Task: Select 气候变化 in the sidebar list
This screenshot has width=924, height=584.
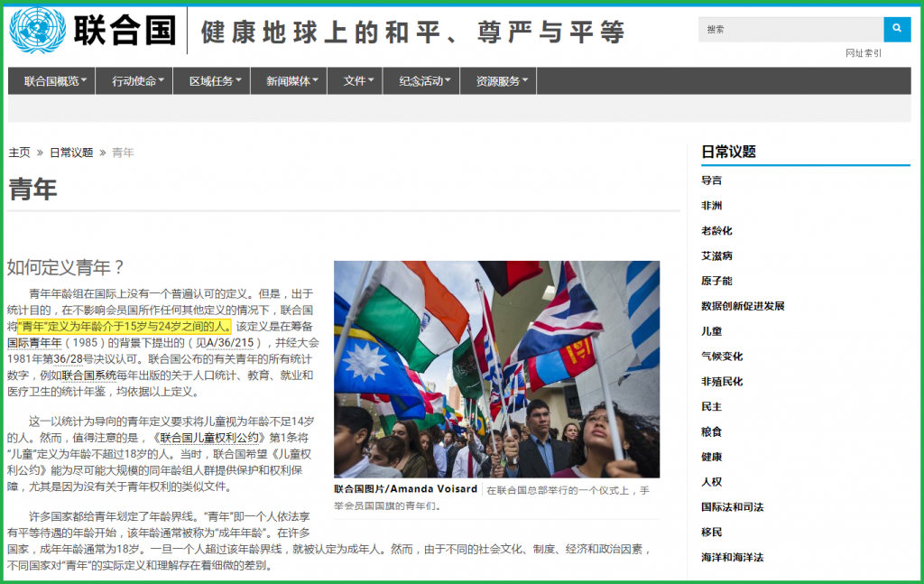Action: (x=722, y=357)
